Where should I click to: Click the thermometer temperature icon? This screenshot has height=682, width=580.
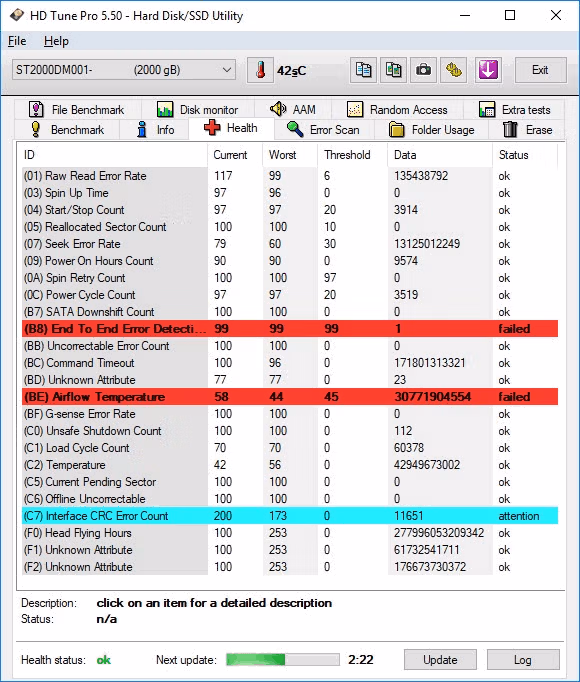(260, 70)
